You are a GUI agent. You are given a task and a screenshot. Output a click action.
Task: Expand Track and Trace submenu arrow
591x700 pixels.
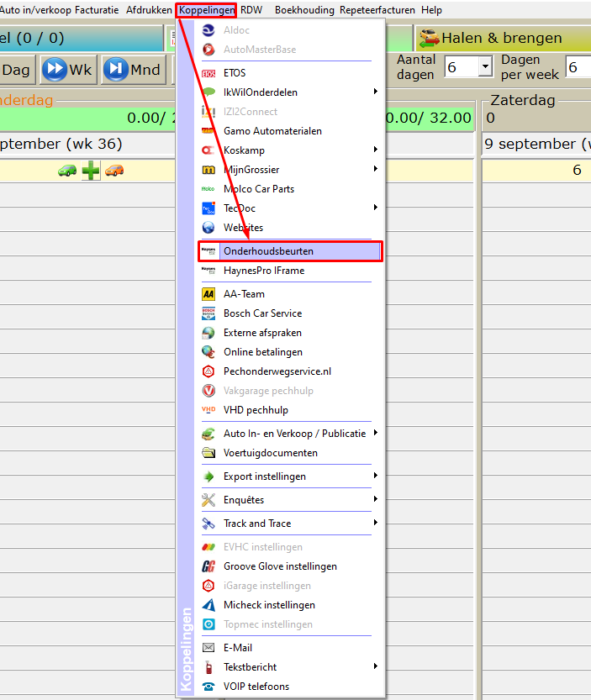click(x=375, y=523)
